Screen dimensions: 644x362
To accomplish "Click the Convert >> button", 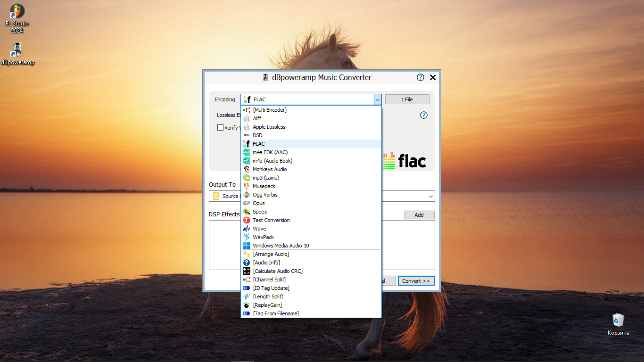I will pos(416,280).
